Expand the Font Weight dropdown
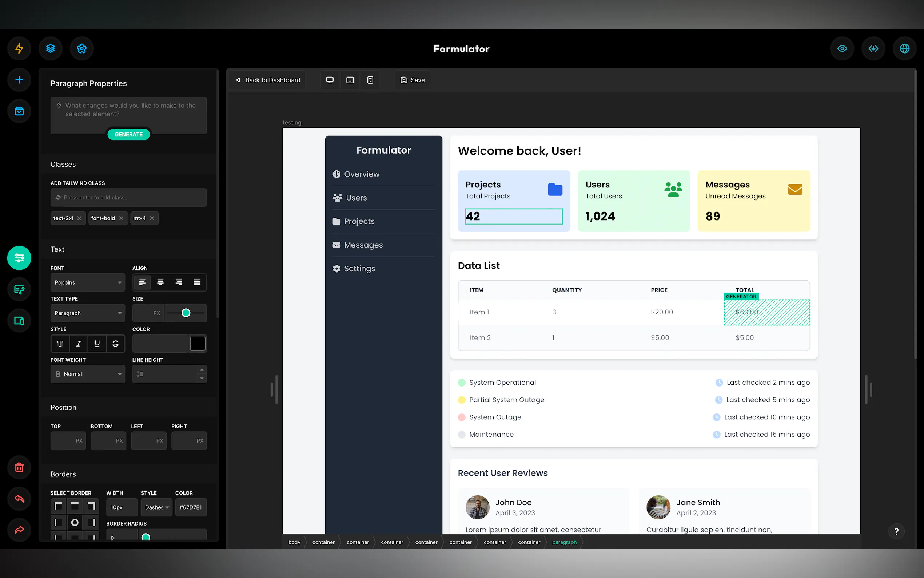924x578 pixels. pyautogui.click(x=87, y=374)
